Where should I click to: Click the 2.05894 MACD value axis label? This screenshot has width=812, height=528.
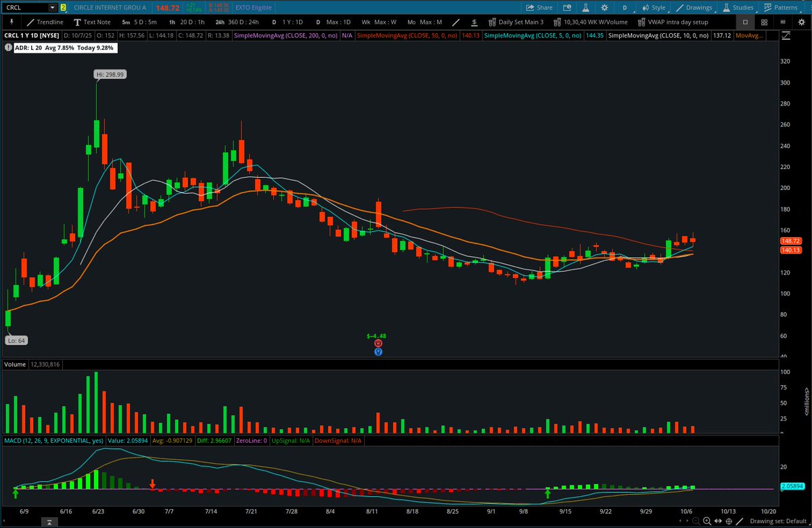tap(791, 486)
